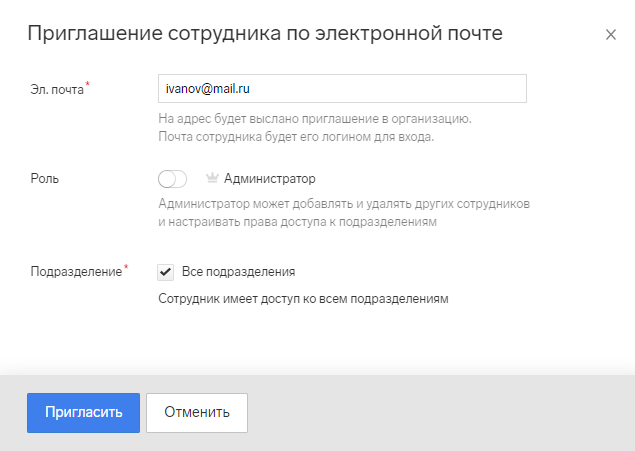Toggle the Администратор role switch
Screen dimensions: 635x451
click(173, 179)
